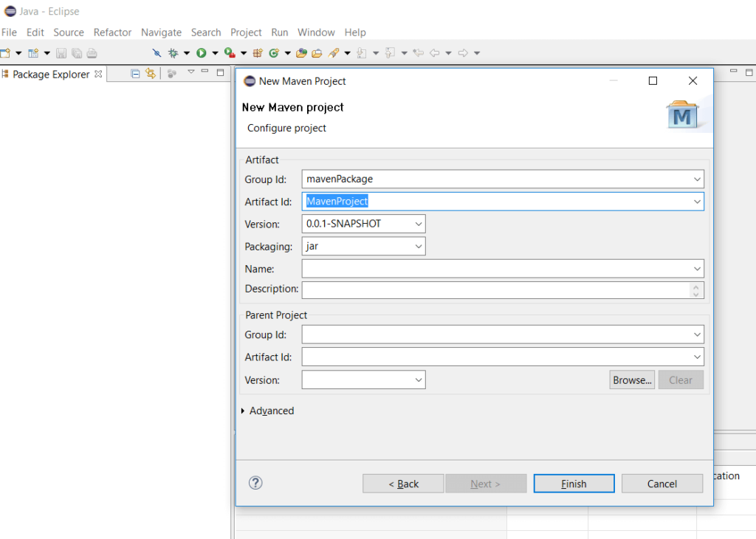756x539 pixels.
Task: Click the Save toolbar icon
Action: [x=62, y=52]
